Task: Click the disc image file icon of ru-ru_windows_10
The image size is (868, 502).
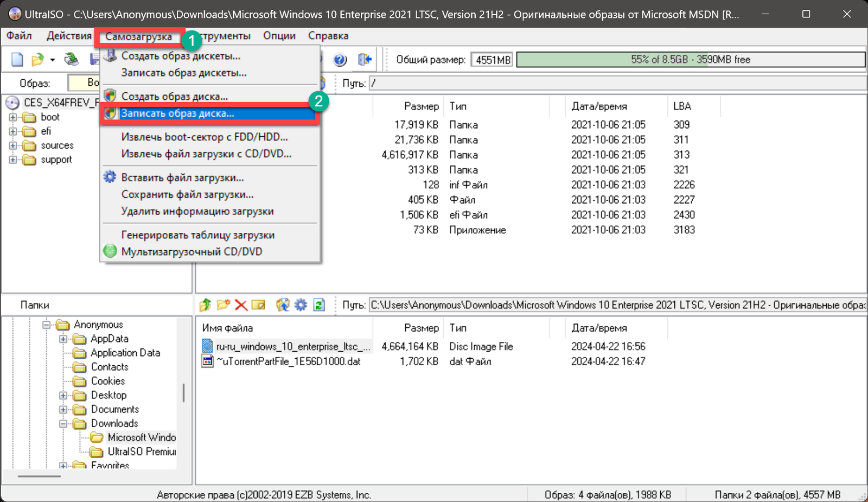Action: coord(207,346)
